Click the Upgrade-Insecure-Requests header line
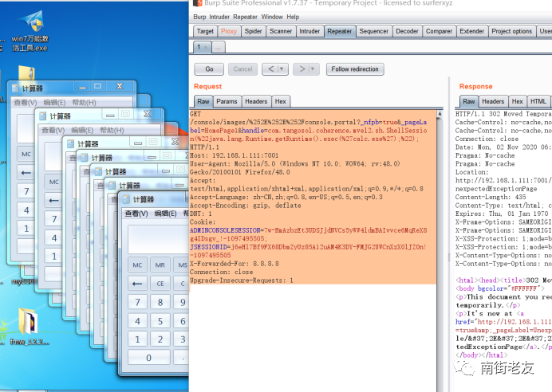The height and width of the screenshot is (392, 552). [242, 280]
